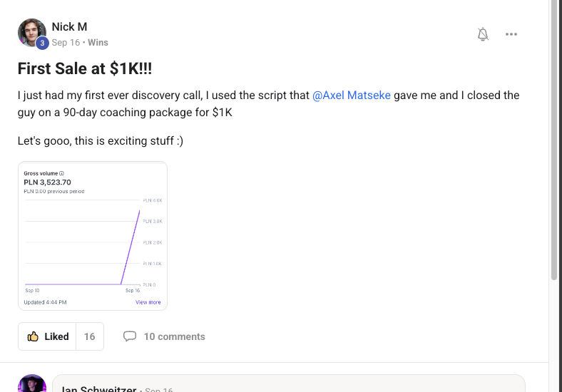
Task: View the 16 likes count
Action: tap(89, 336)
